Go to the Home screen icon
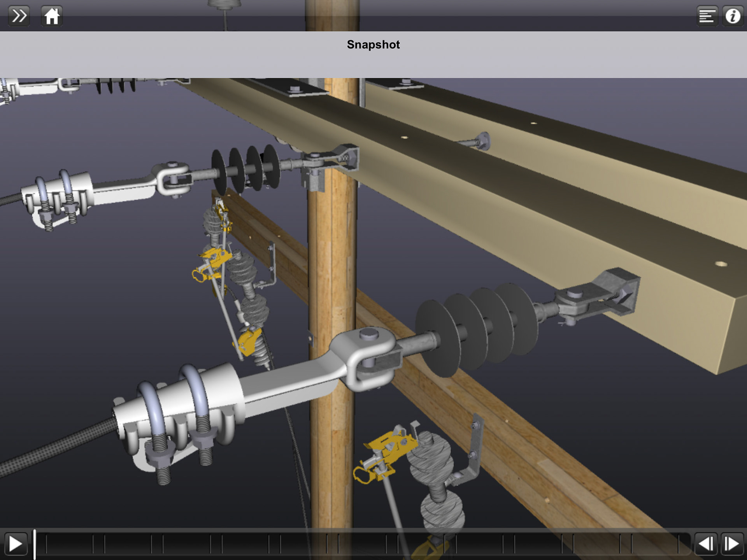747x560 pixels. (51, 16)
